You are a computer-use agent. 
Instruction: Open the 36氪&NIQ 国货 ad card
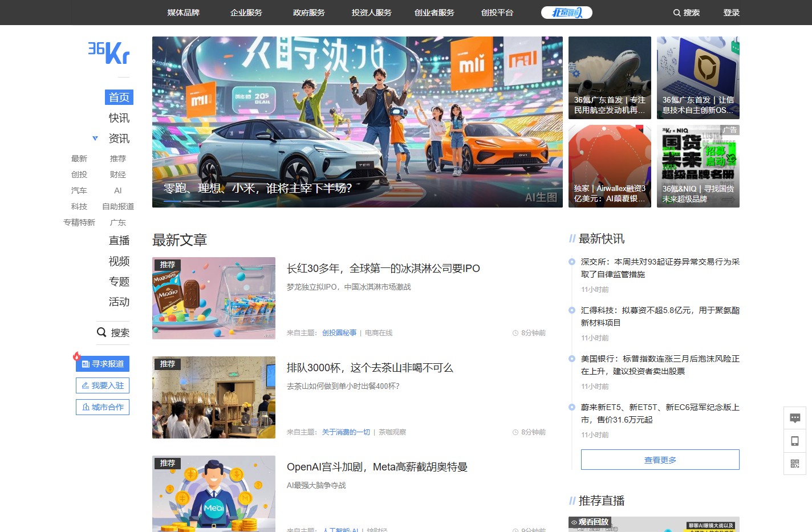[x=698, y=166]
